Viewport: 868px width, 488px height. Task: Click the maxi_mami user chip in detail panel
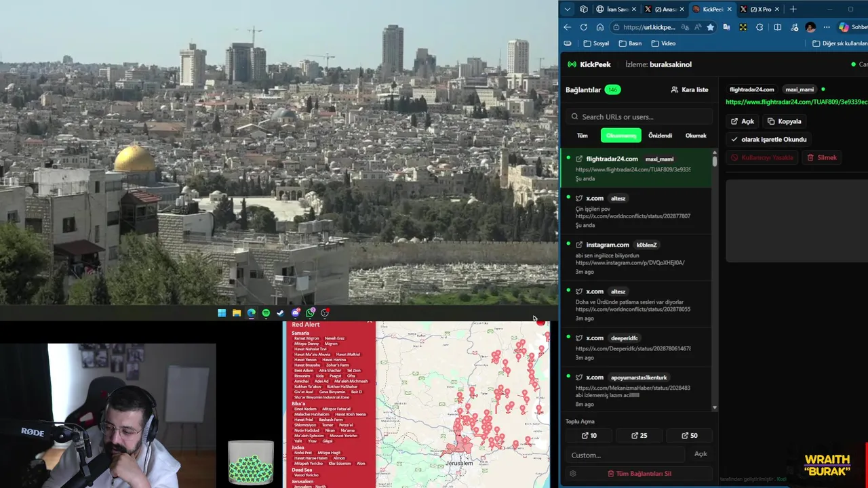[800, 89]
